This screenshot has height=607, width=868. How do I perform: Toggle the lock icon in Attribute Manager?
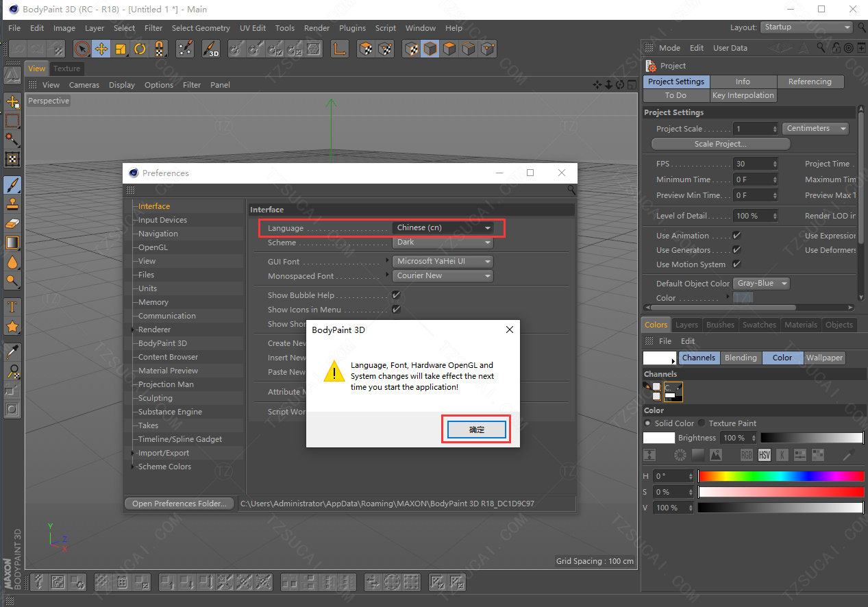point(837,48)
